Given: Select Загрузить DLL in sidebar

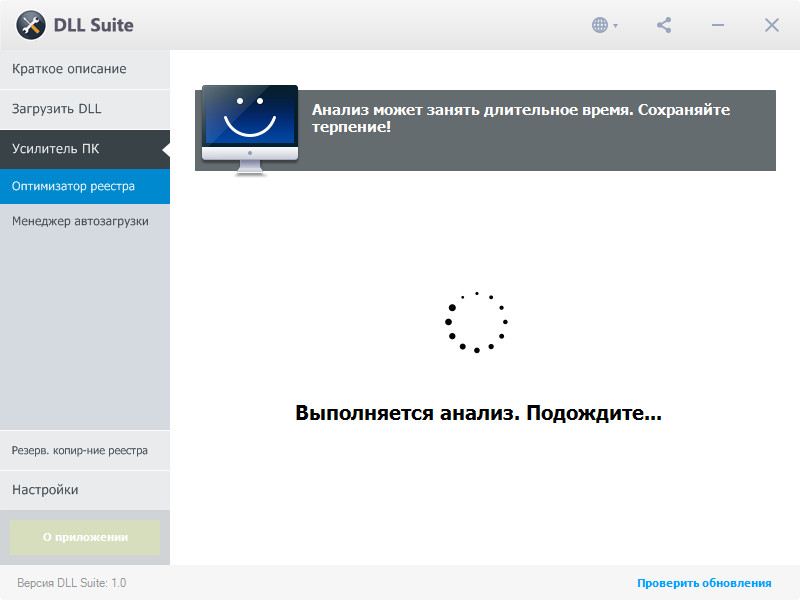Looking at the screenshot, I should pos(85,109).
